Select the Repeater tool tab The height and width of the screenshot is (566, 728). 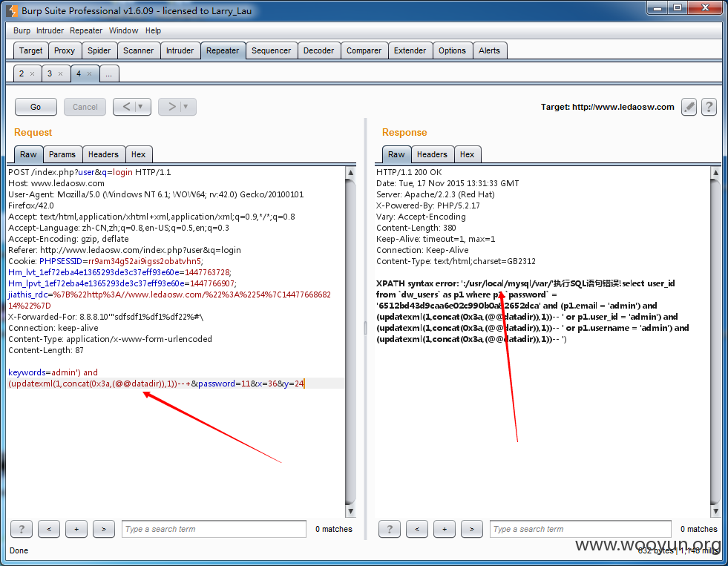tap(223, 50)
